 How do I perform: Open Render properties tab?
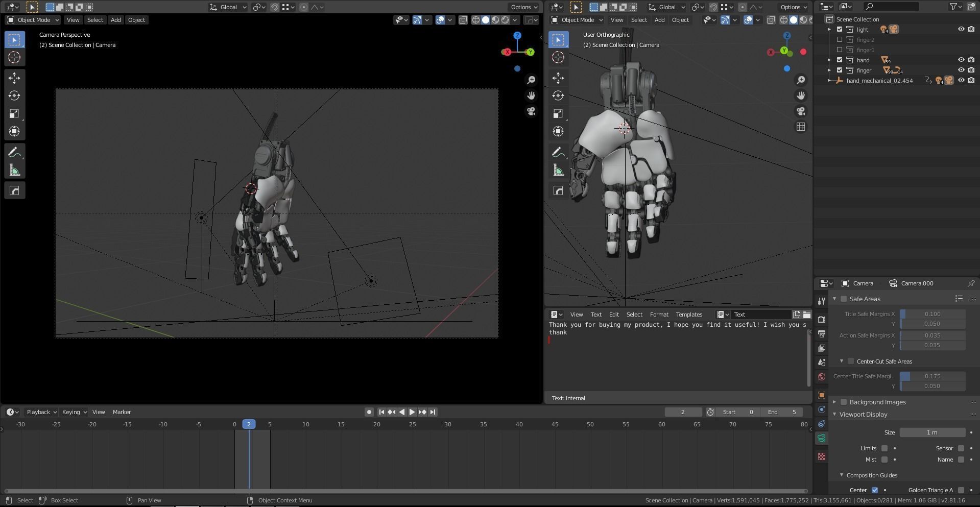pyautogui.click(x=821, y=320)
